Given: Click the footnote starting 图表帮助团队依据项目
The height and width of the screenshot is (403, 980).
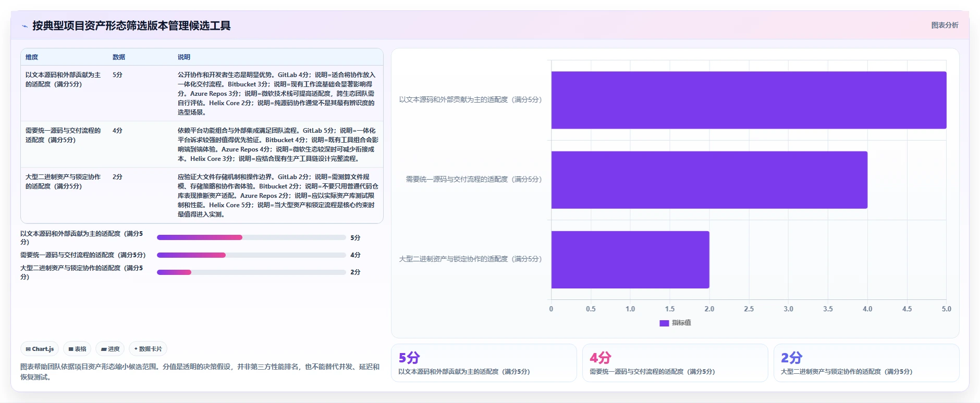Looking at the screenshot, I should tap(200, 372).
